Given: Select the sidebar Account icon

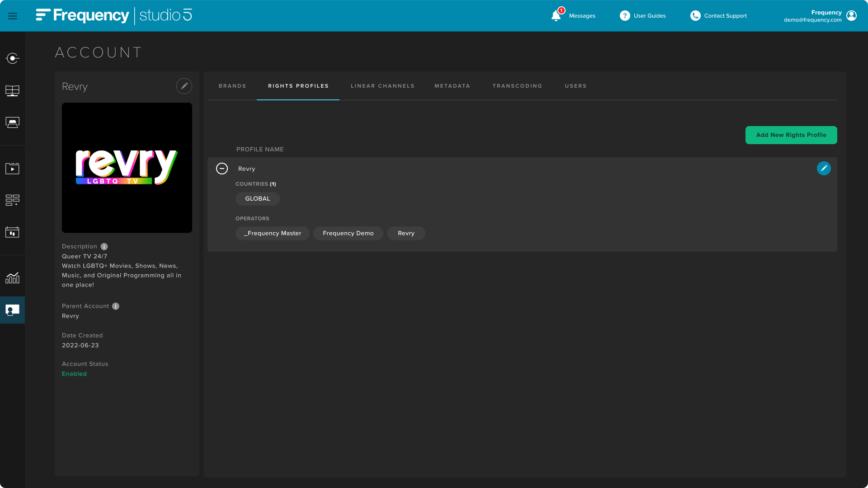Looking at the screenshot, I should (12, 310).
